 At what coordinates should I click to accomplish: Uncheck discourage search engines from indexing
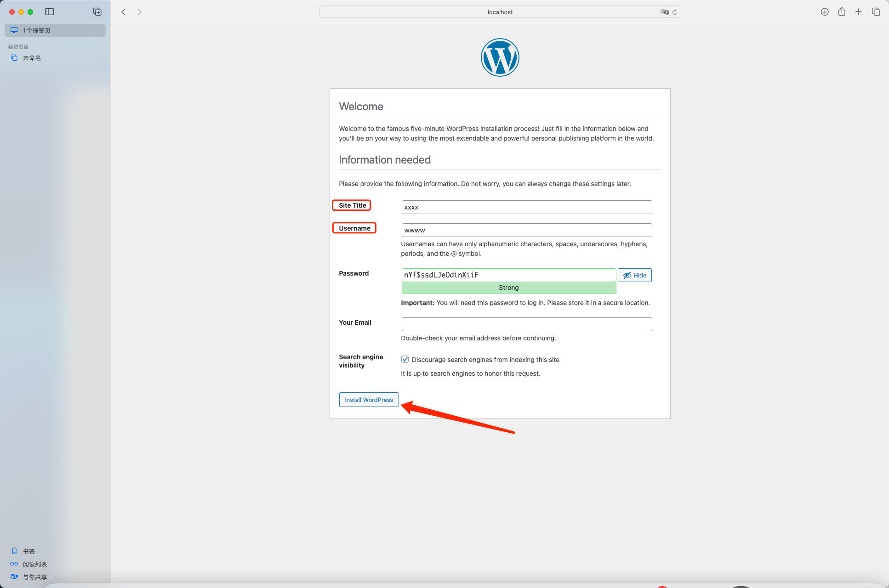click(405, 359)
